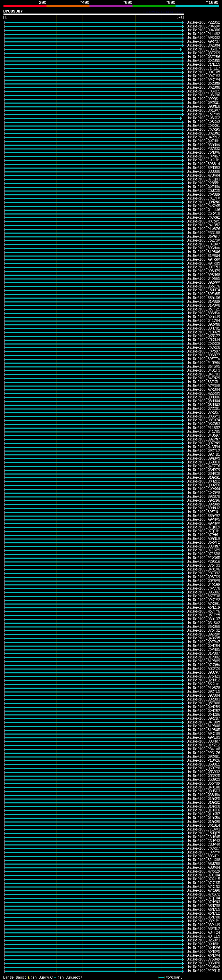Viewport: 222px width, 980px height.
Task: Select the UniRef100_P41352 label
Action: 203,225
